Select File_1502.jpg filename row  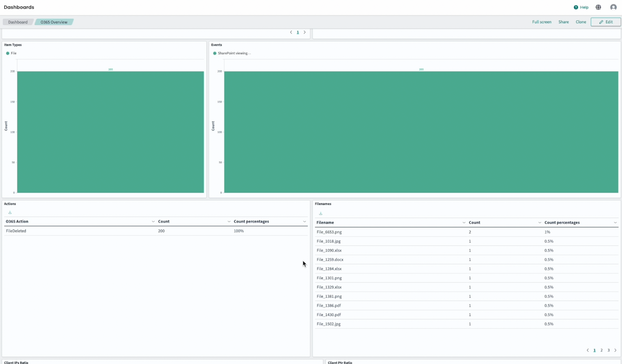[x=466, y=324]
